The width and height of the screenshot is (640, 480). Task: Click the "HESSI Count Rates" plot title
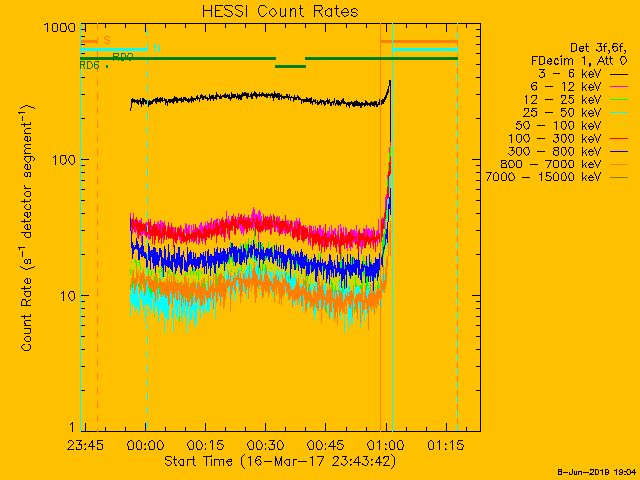click(x=280, y=11)
